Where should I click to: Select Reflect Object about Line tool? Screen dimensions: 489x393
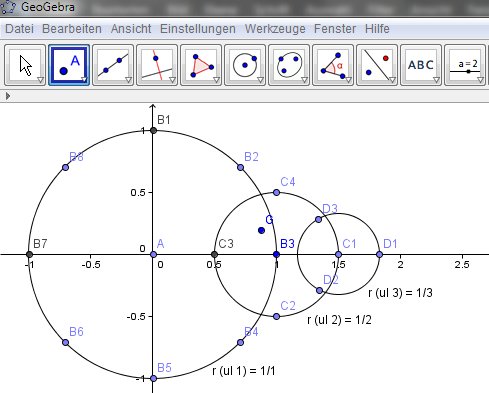tap(377, 65)
